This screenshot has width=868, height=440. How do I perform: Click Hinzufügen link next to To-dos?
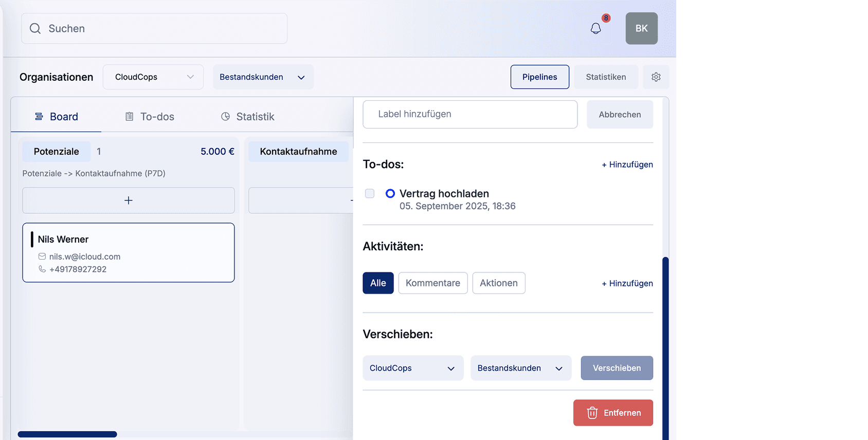click(627, 164)
